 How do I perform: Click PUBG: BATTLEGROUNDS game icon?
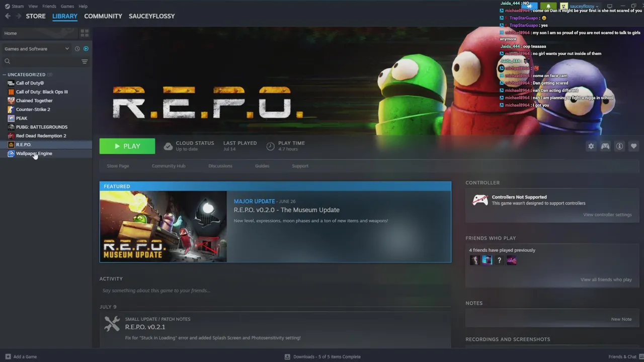coord(11,127)
